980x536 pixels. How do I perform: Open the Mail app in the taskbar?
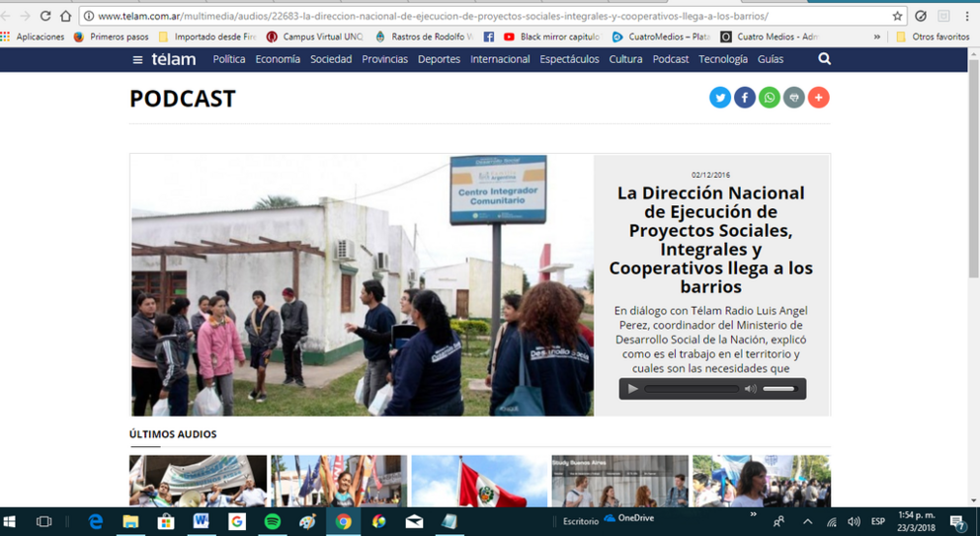(414, 521)
